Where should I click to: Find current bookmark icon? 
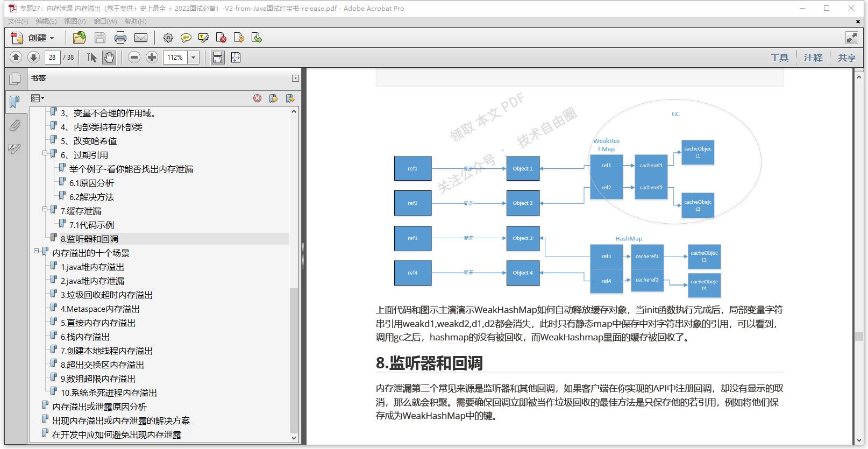pyautogui.click(x=290, y=98)
